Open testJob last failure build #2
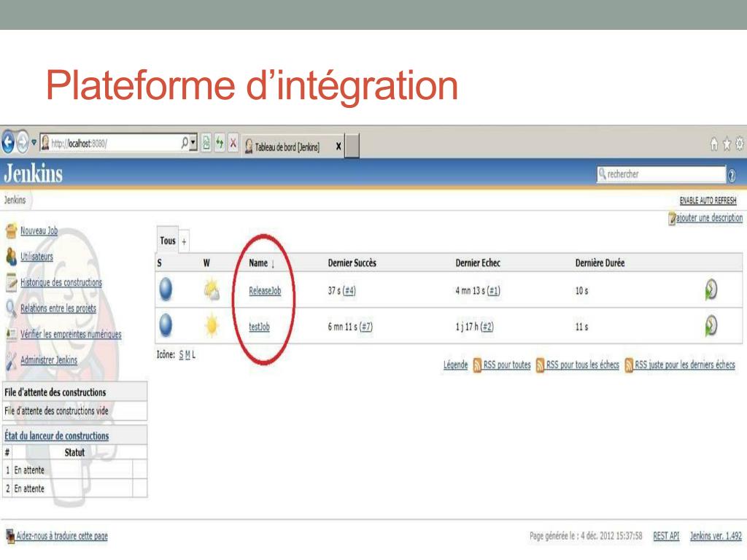The width and height of the screenshot is (747, 560). pyautogui.click(x=487, y=327)
